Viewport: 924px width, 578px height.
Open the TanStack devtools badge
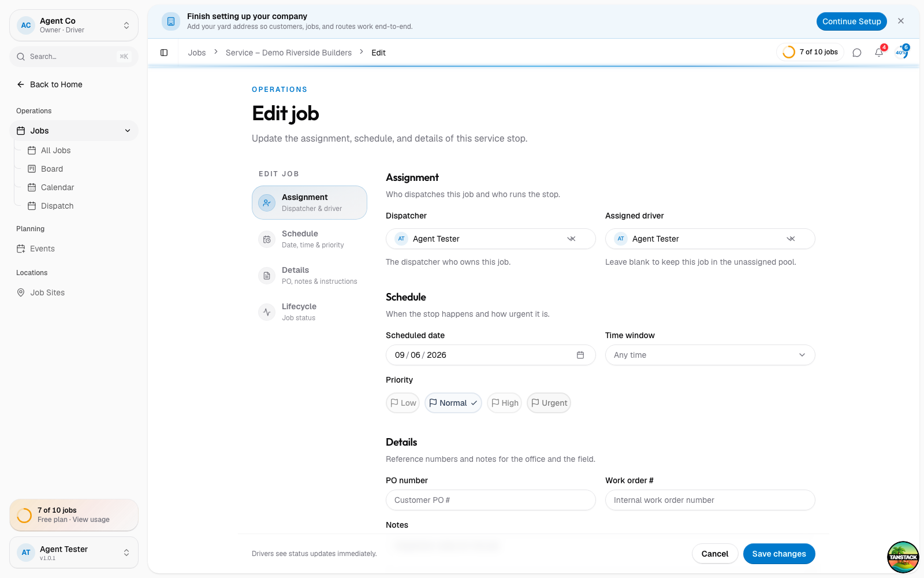(903, 557)
